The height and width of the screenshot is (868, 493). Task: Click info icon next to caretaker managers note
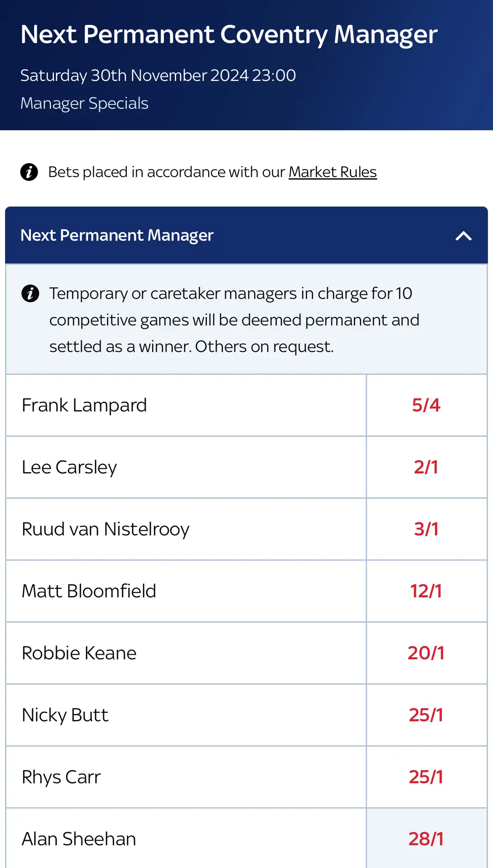point(30,293)
